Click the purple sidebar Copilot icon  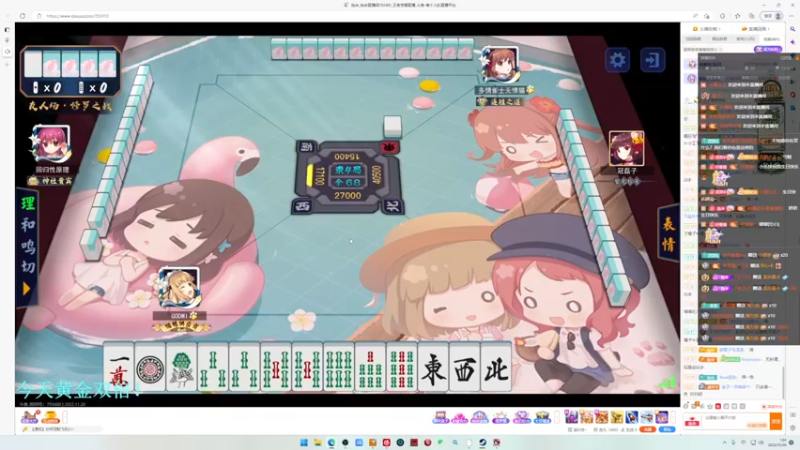tap(792, 42)
